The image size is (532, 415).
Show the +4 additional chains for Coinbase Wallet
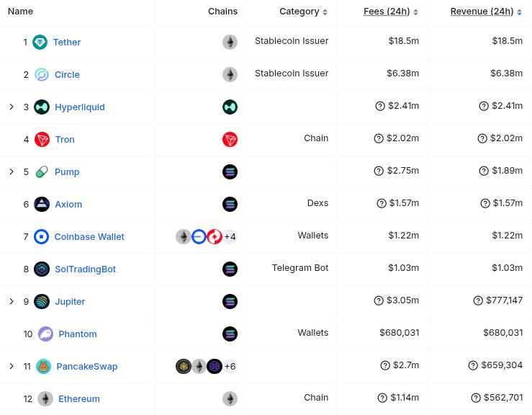click(x=230, y=237)
